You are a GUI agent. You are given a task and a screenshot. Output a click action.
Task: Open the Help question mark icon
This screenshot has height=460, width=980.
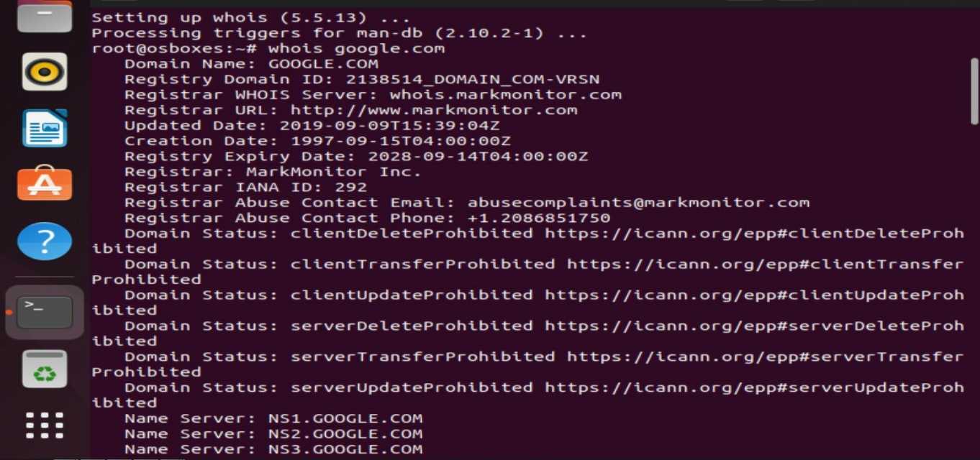pos(45,241)
